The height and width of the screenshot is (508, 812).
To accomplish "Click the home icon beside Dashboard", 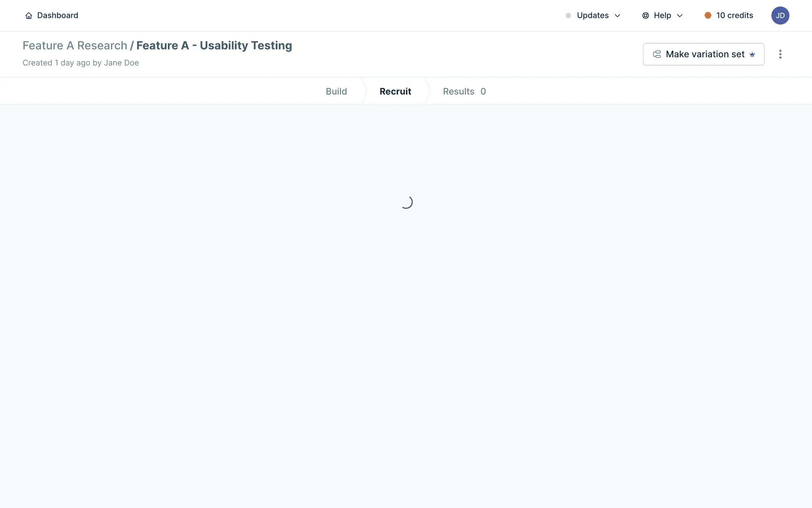I will (x=29, y=16).
